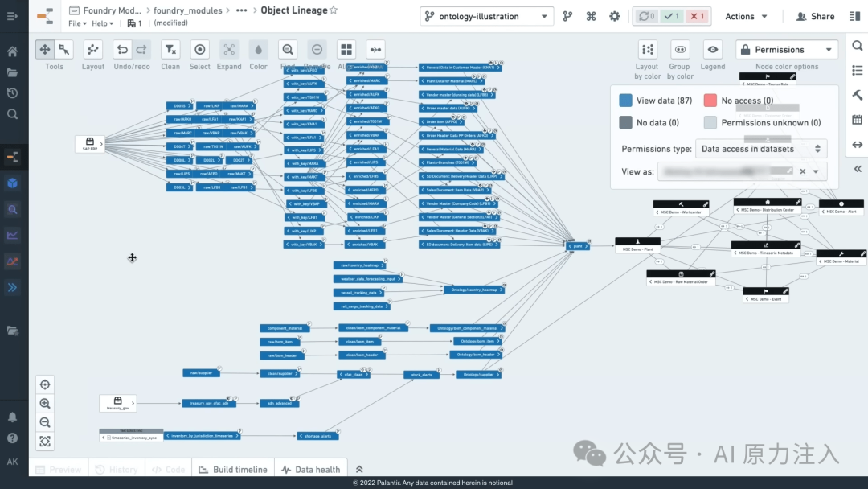Go to foundry_modules breadcrumb
Image resolution: width=868 pixels, height=489 pixels.
point(187,10)
